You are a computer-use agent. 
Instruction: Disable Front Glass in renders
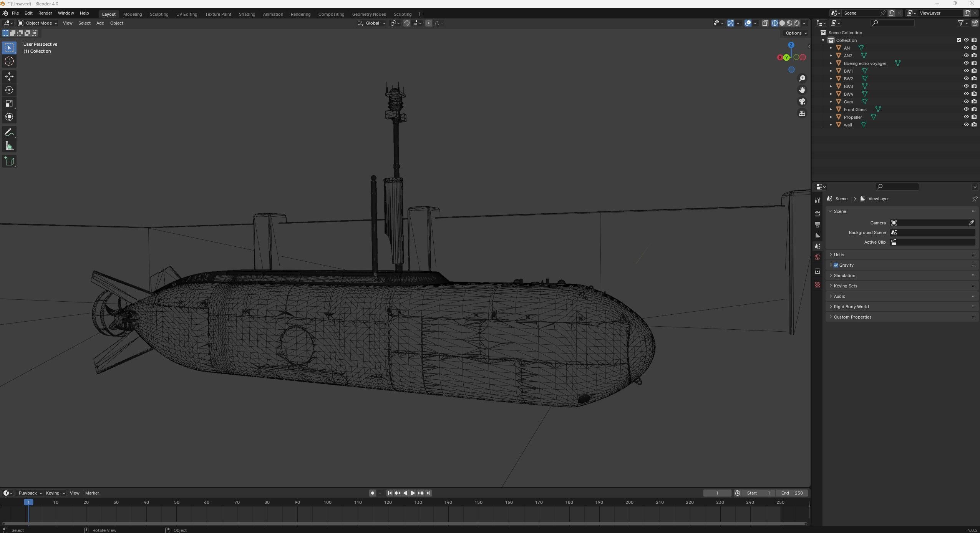point(974,109)
